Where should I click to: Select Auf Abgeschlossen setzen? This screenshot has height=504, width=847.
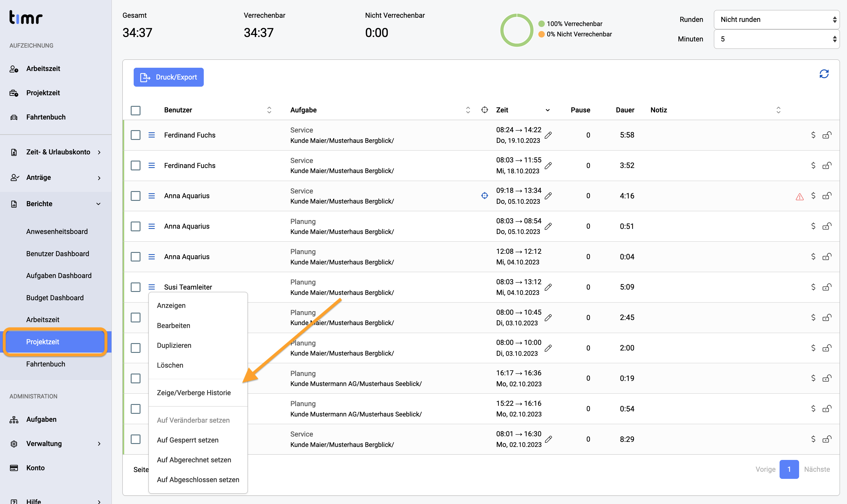click(x=198, y=479)
